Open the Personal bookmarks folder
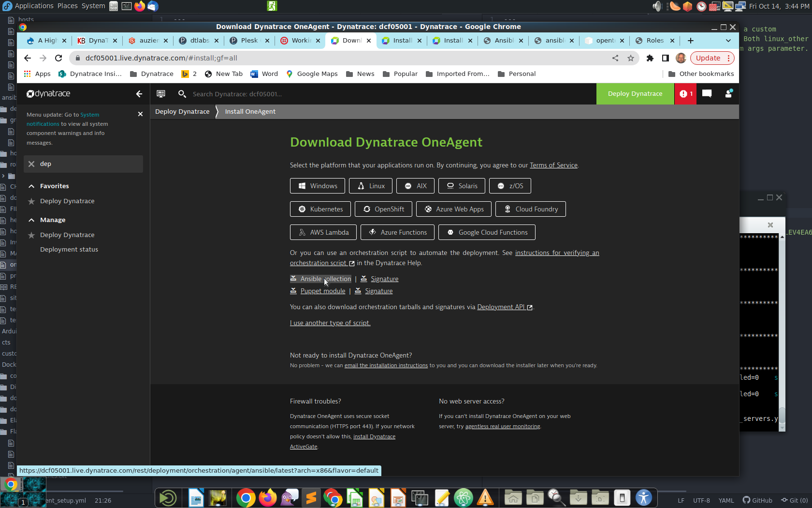812x508 pixels. coord(516,74)
